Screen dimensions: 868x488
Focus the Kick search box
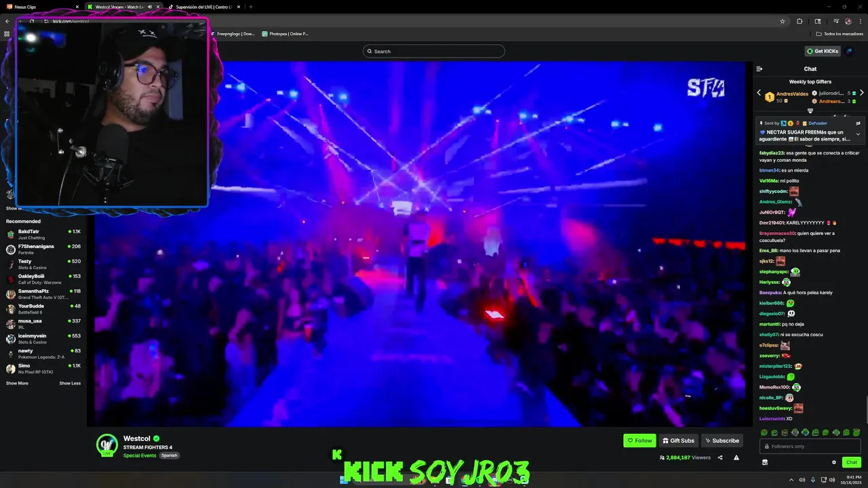[x=434, y=52]
